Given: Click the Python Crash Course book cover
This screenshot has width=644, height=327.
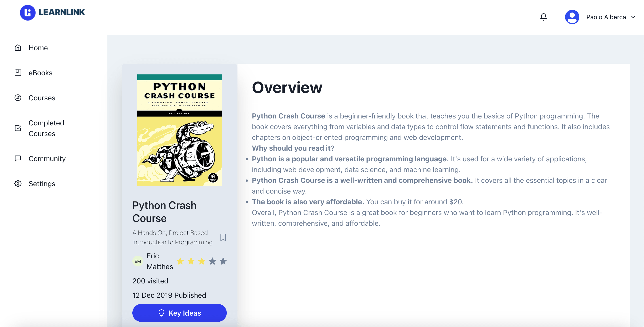Looking at the screenshot, I should pyautogui.click(x=179, y=130).
